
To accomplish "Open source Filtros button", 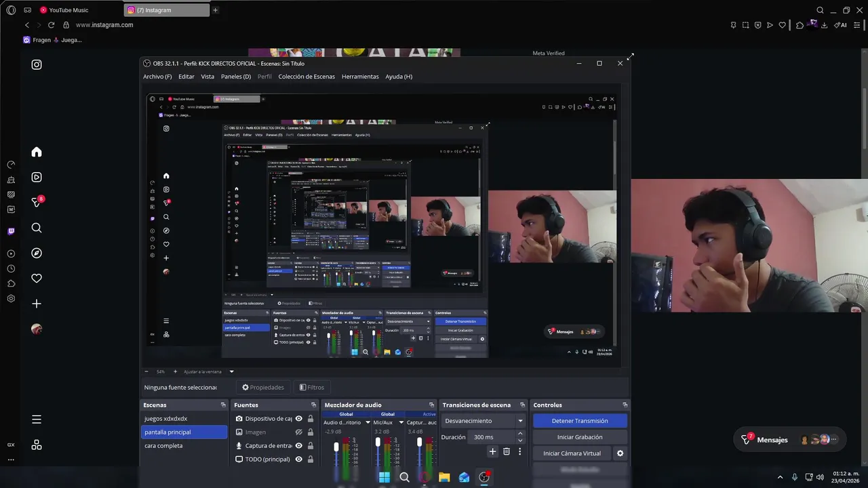I will pos(312,388).
